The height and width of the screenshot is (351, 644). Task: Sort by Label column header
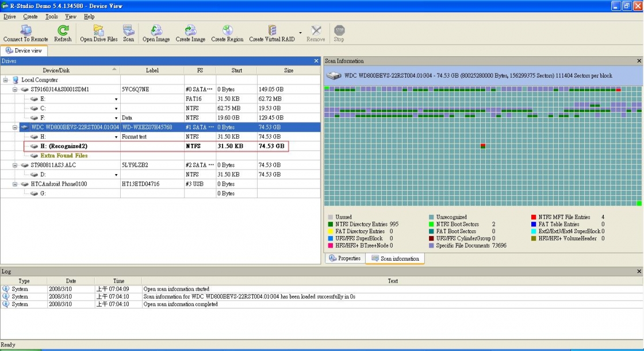(x=152, y=70)
